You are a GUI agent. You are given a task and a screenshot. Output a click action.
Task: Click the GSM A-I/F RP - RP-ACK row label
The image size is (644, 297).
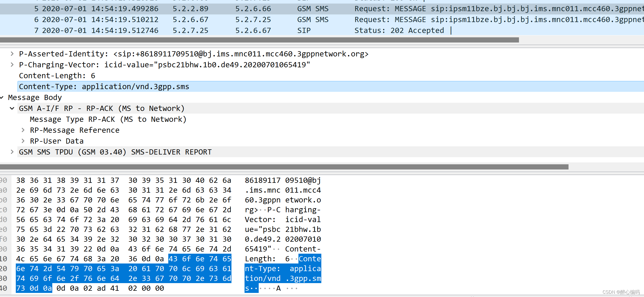click(102, 108)
